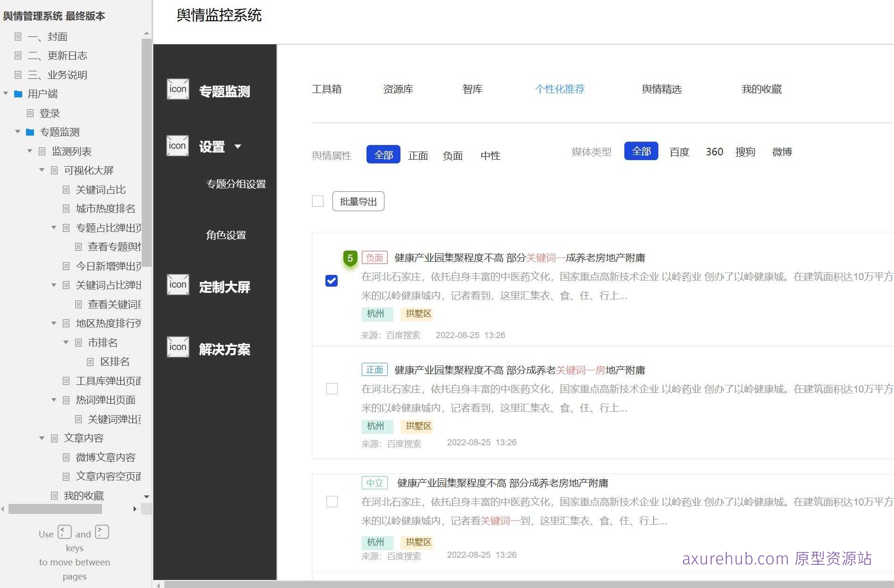Enable the select-all checkbox beside 批量导出
The width and height of the screenshot is (894, 588).
pyautogui.click(x=318, y=201)
